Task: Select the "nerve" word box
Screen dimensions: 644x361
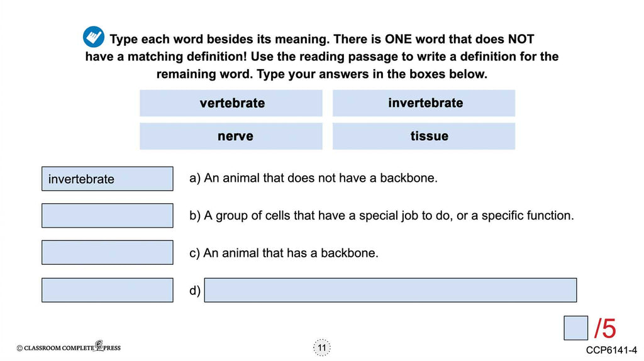Action: coord(231,136)
